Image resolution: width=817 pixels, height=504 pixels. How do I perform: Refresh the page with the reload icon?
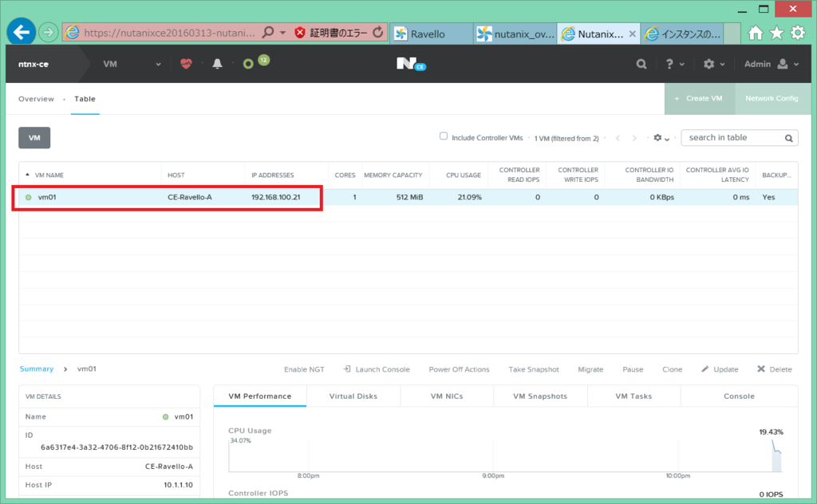[377, 32]
